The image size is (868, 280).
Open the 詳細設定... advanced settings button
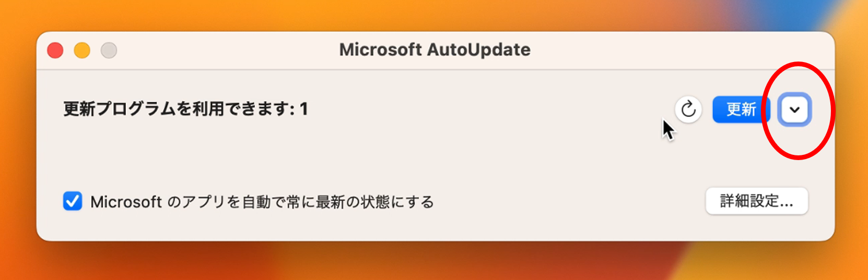tap(757, 201)
